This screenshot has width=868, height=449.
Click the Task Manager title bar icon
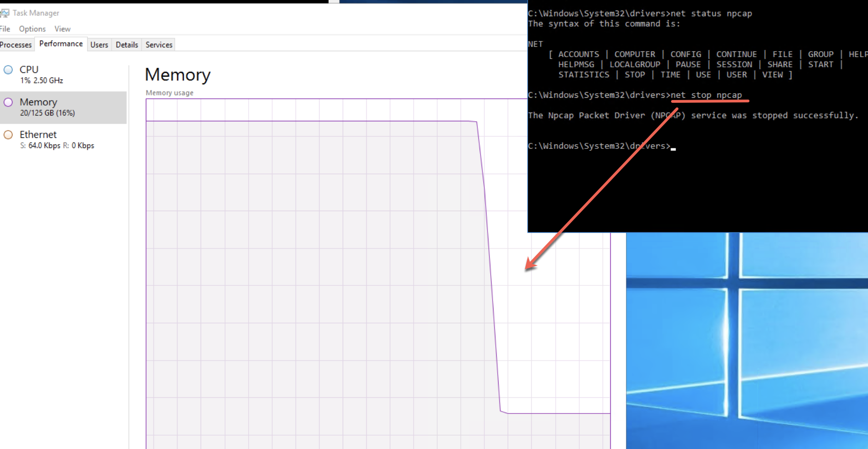(x=5, y=13)
